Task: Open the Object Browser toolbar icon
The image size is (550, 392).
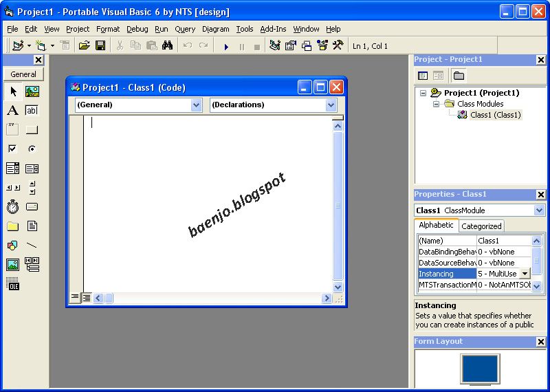Action: tap(322, 45)
